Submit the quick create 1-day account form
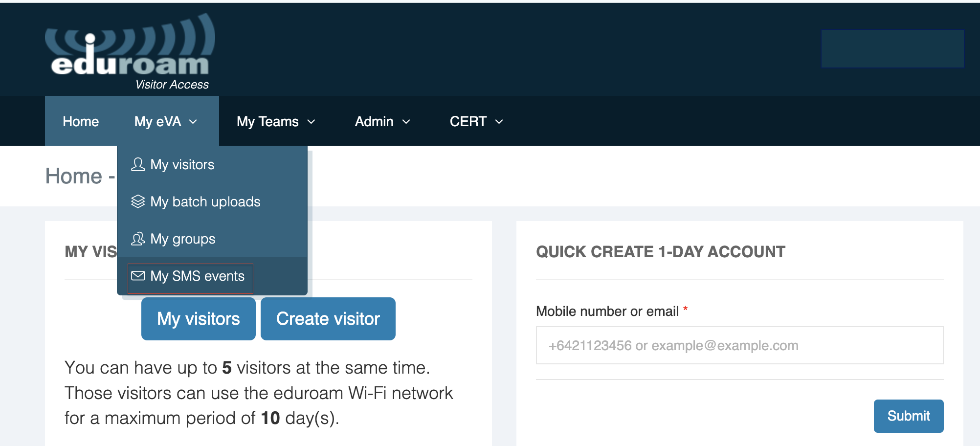The width and height of the screenshot is (980, 446). 908,416
